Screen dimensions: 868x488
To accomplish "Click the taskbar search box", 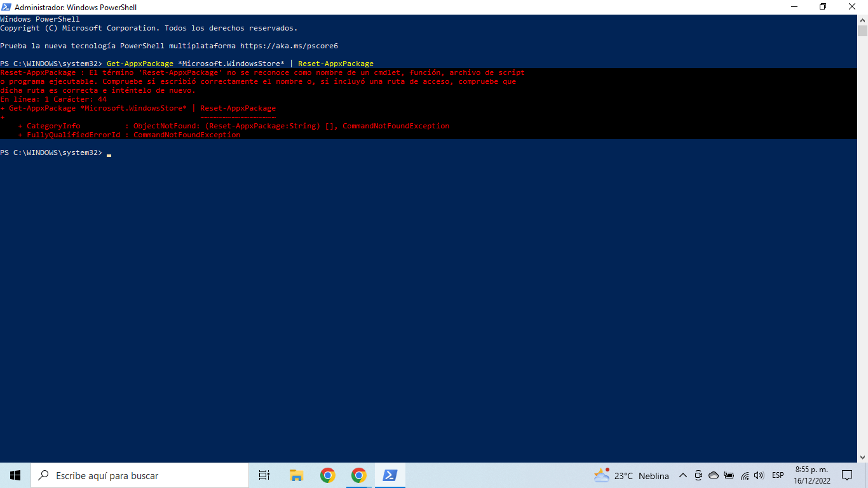I will pyautogui.click(x=140, y=475).
